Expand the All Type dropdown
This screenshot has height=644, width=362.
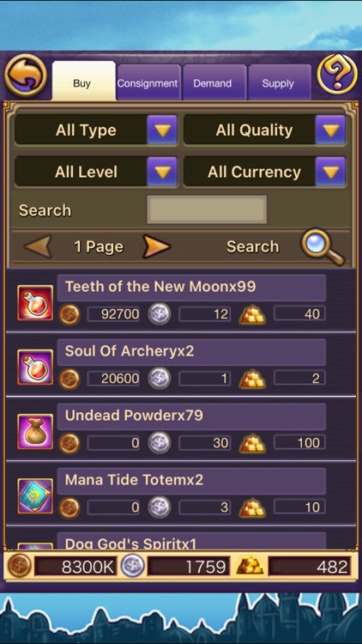click(96, 131)
